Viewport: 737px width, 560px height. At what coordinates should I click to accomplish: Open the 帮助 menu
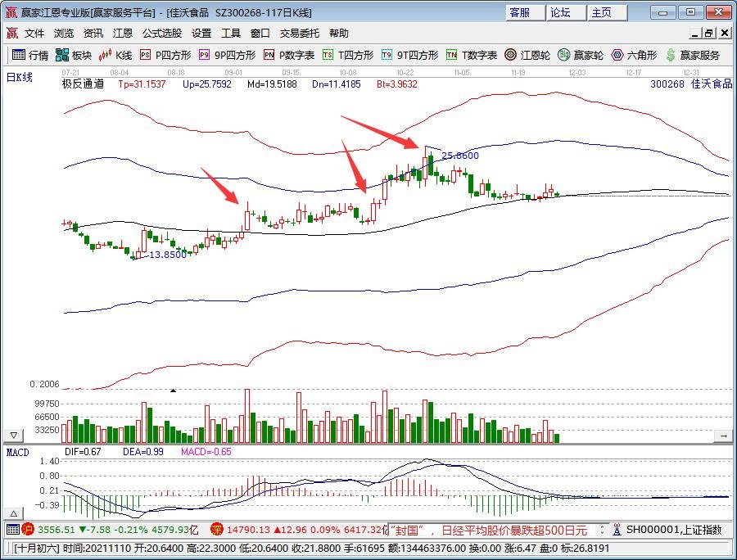339,34
